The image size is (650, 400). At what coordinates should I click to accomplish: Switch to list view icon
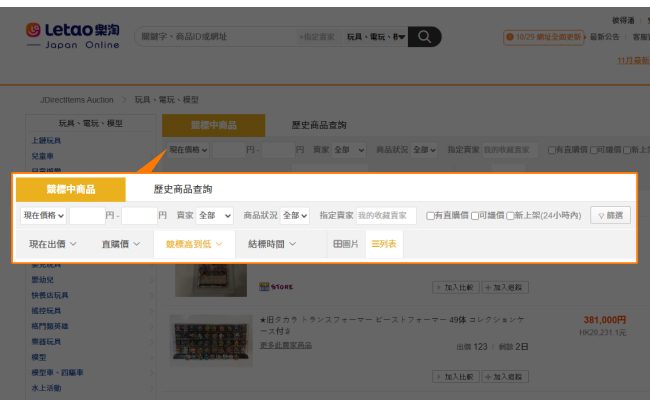[384, 244]
